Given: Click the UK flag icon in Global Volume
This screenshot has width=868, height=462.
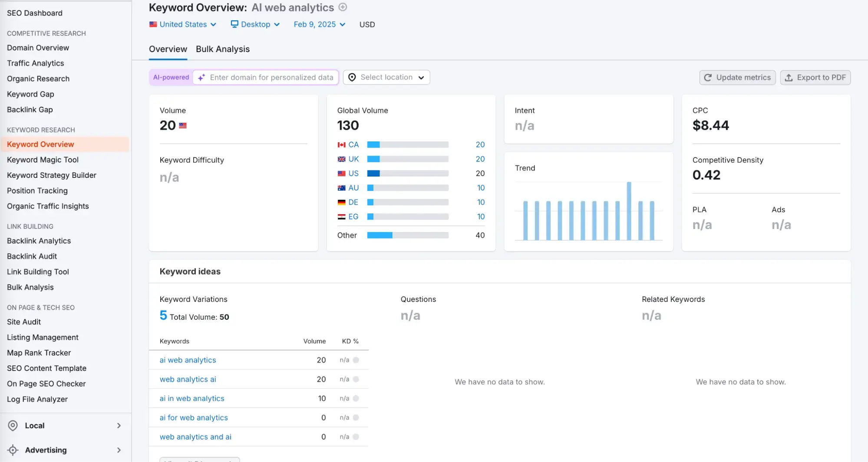Looking at the screenshot, I should click(341, 159).
